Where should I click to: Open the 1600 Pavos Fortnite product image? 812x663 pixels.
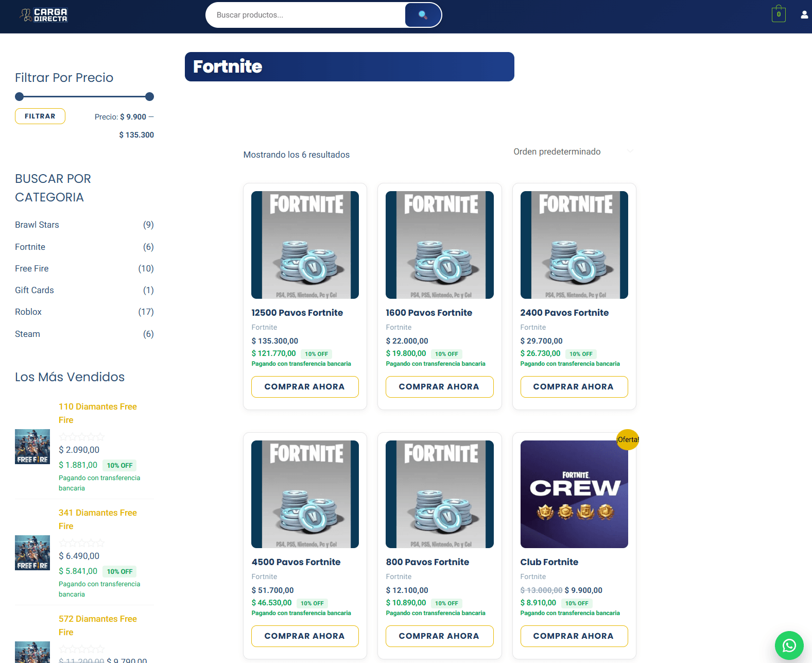pyautogui.click(x=439, y=245)
